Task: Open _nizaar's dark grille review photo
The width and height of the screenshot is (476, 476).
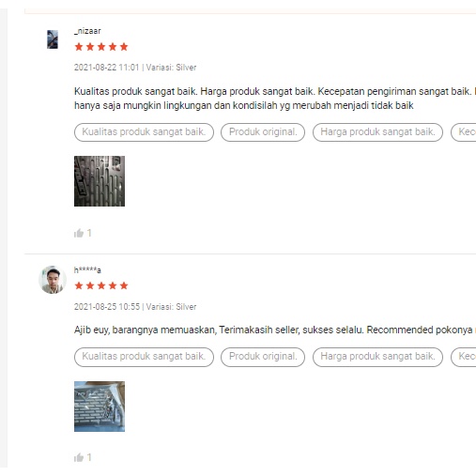Action: click(100, 181)
